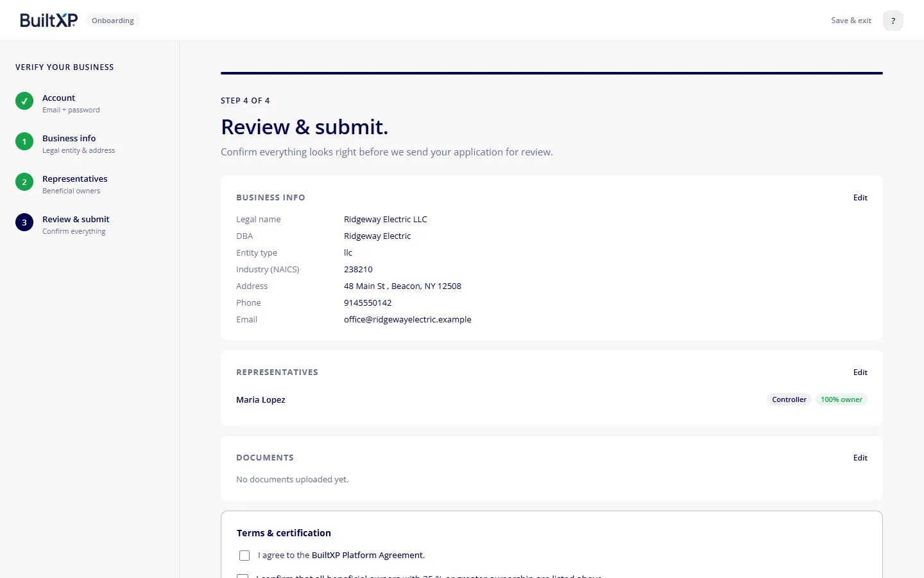Click the step 1 Business info circle
This screenshot has width=924, height=578.
point(24,141)
